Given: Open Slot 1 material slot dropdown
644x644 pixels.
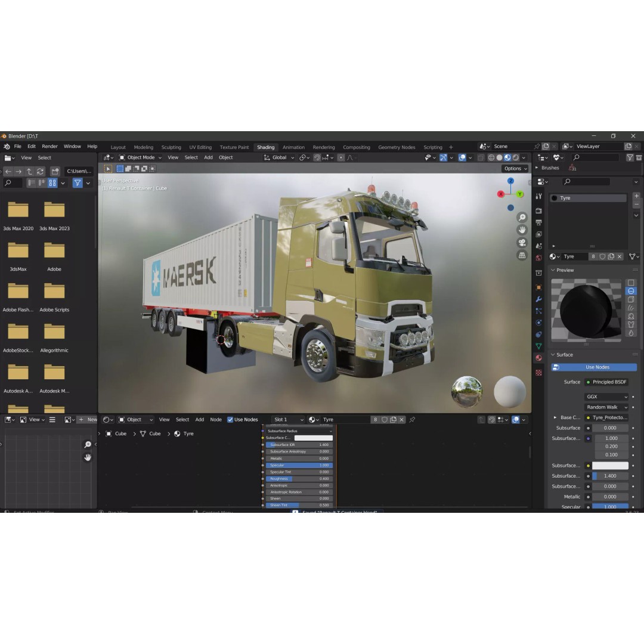Looking at the screenshot, I should click(x=289, y=420).
